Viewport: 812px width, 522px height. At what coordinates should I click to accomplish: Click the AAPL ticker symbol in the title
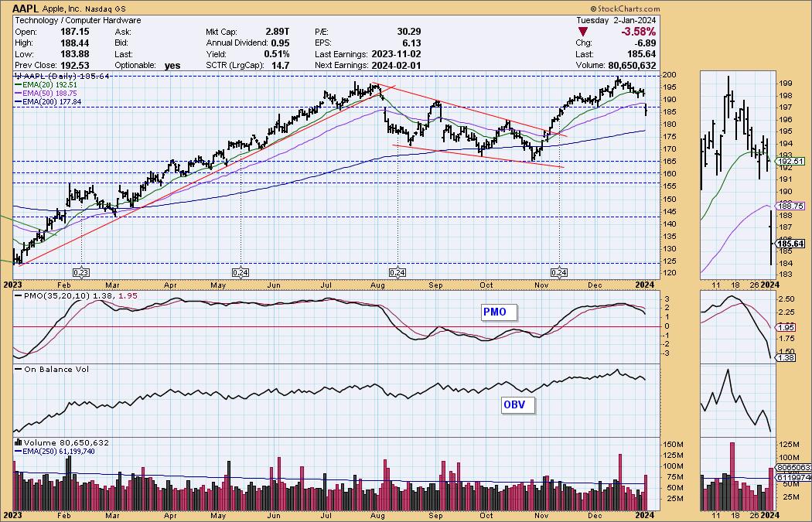tap(24, 9)
